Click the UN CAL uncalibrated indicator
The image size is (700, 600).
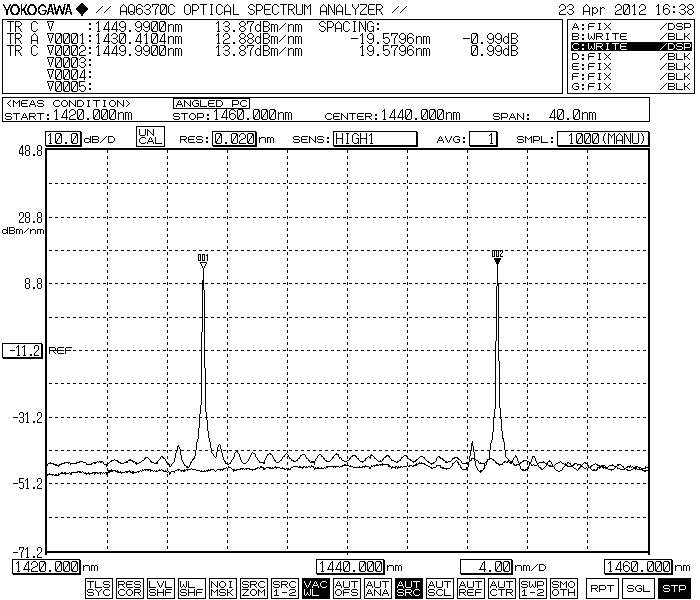[150, 137]
